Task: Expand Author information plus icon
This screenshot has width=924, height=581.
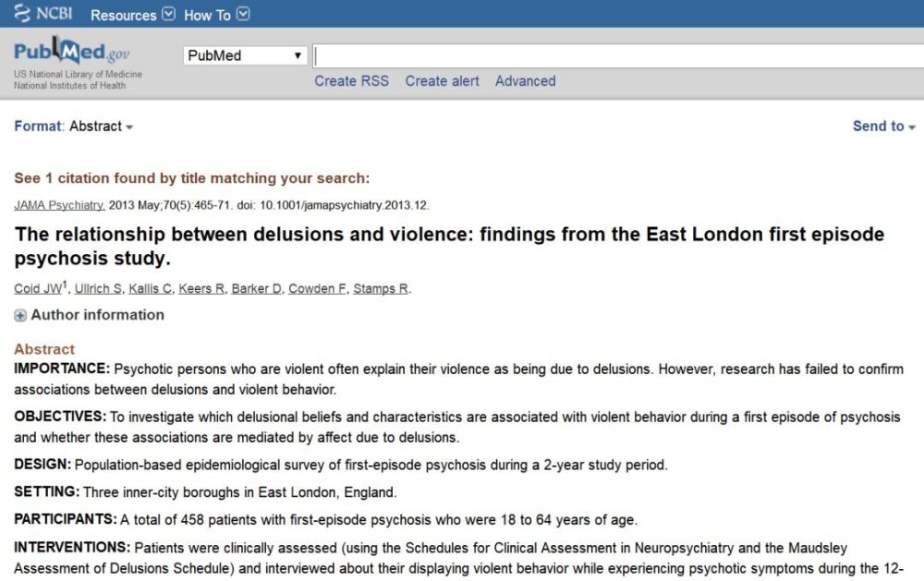Action: pos(20,316)
